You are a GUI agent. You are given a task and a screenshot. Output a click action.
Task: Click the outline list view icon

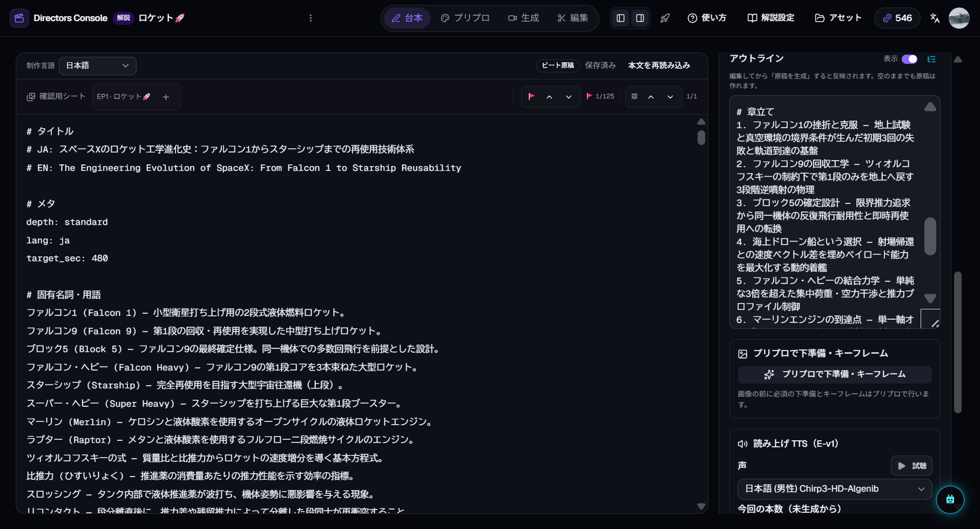coord(931,59)
